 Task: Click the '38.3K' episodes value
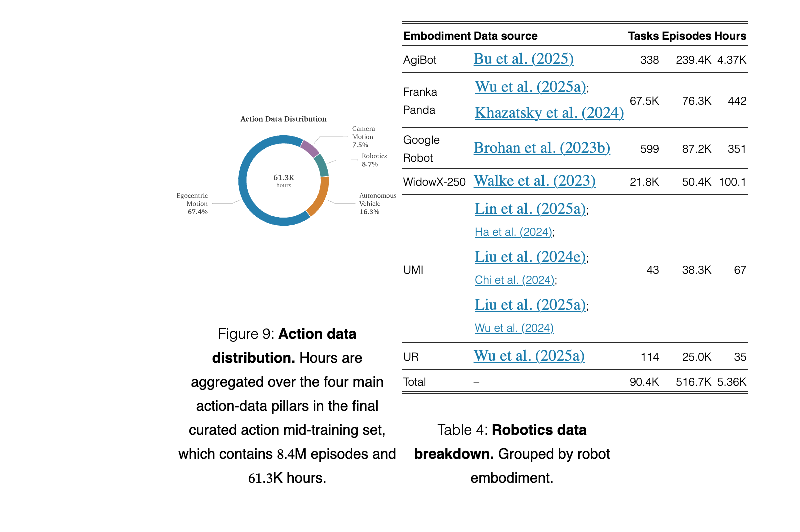coord(697,270)
